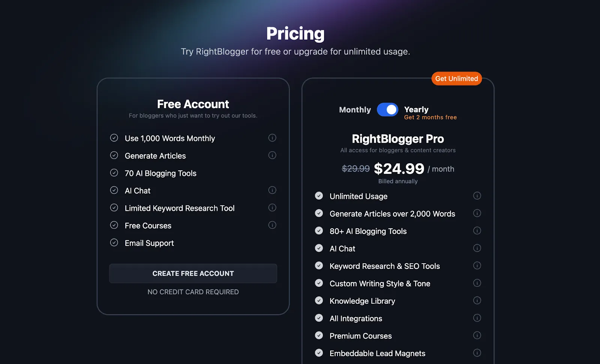The width and height of the screenshot is (600, 364).
Task: Click info icon next to All Integrations
Action: tap(477, 318)
